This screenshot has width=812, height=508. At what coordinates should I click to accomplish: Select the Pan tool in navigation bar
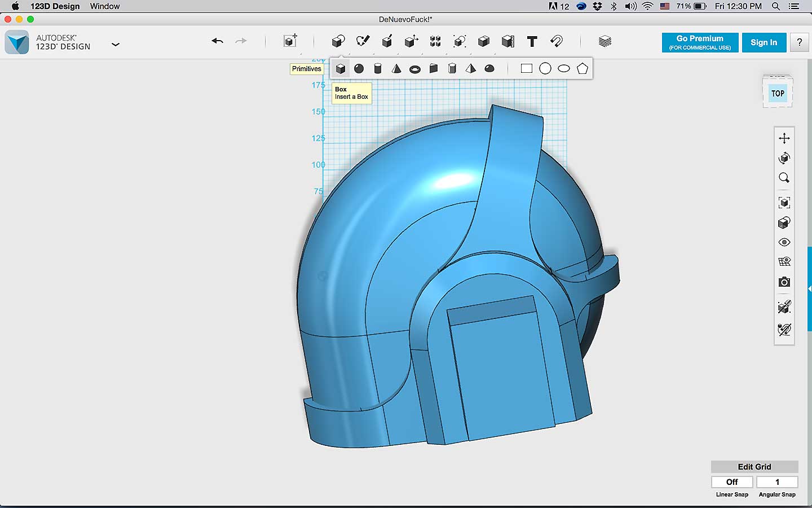(784, 138)
